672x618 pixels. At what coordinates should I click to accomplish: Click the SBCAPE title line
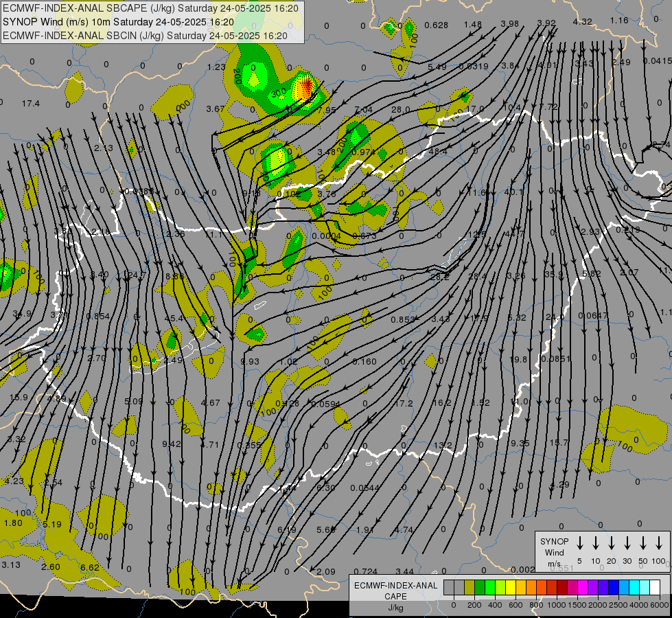[x=150, y=8]
